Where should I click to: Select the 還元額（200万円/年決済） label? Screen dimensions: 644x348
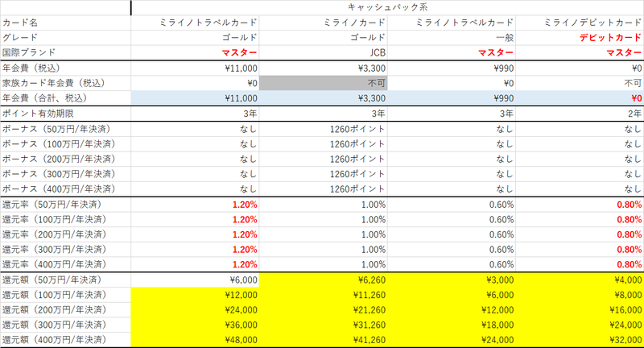click(x=54, y=310)
